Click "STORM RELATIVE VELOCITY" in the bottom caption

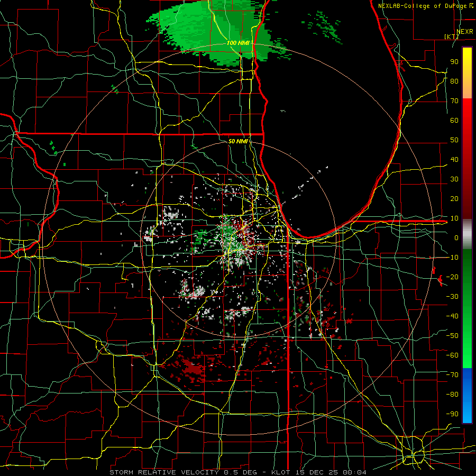164,472
